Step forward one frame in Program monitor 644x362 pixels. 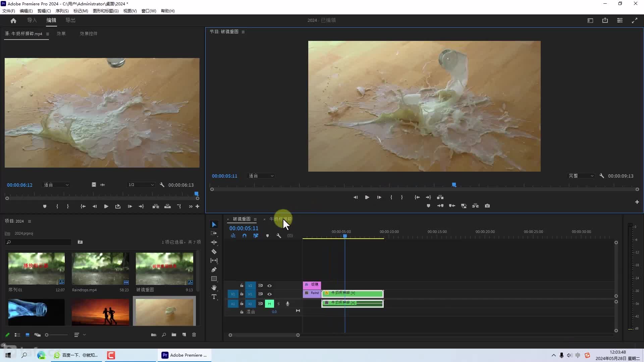[379, 197]
